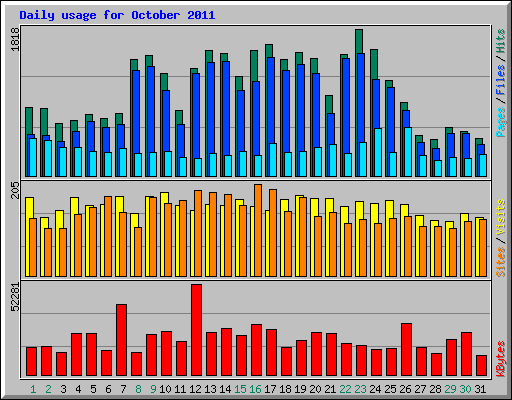Click day label "24" on the x-axis
The height and width of the screenshot is (400, 512).
click(x=375, y=389)
